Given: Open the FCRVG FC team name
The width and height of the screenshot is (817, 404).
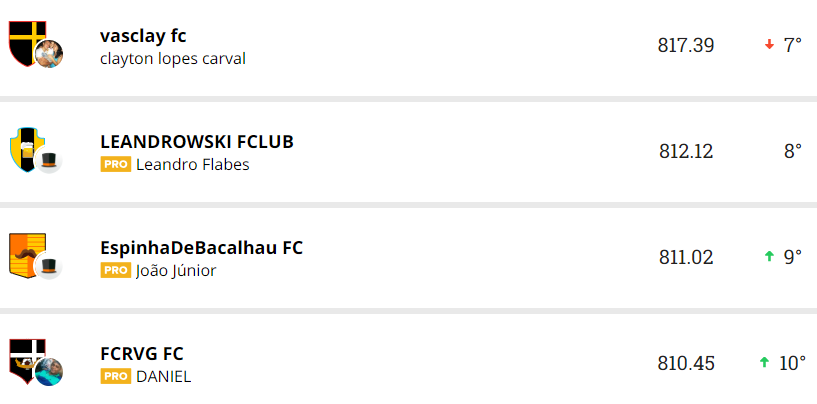Looking at the screenshot, I should [x=142, y=353].
